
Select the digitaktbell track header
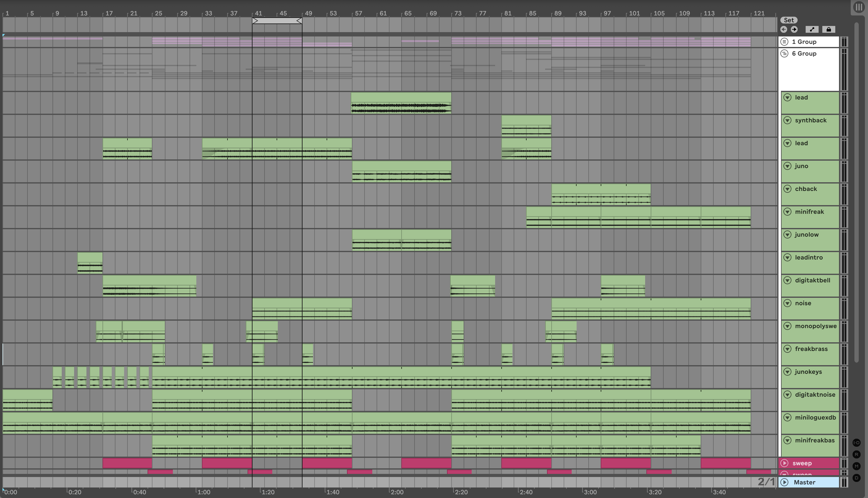coord(812,281)
